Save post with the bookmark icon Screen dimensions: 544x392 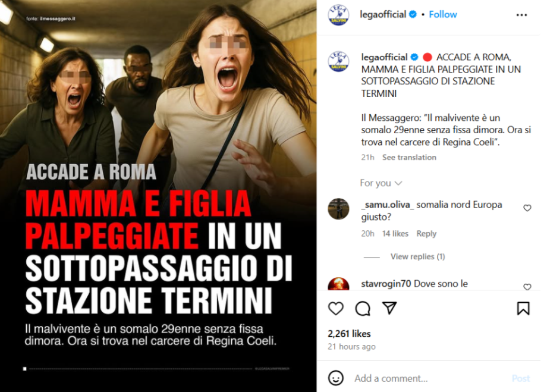pos(523,308)
